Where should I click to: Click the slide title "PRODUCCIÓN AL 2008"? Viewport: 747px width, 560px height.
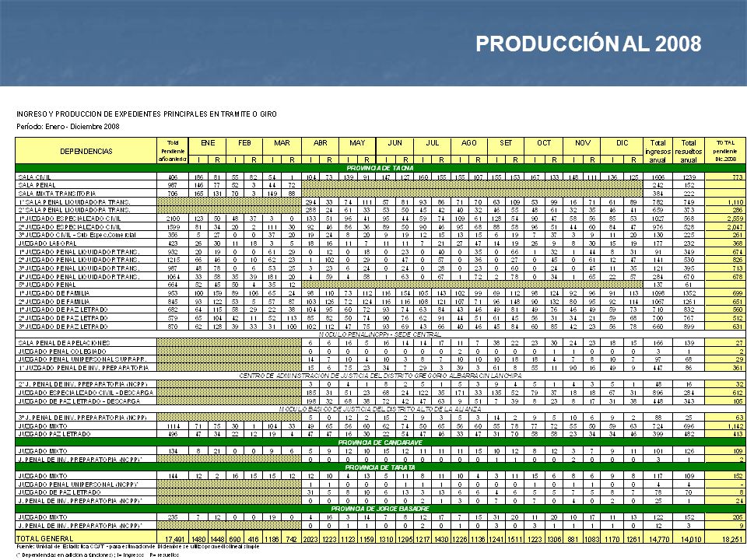(x=588, y=44)
